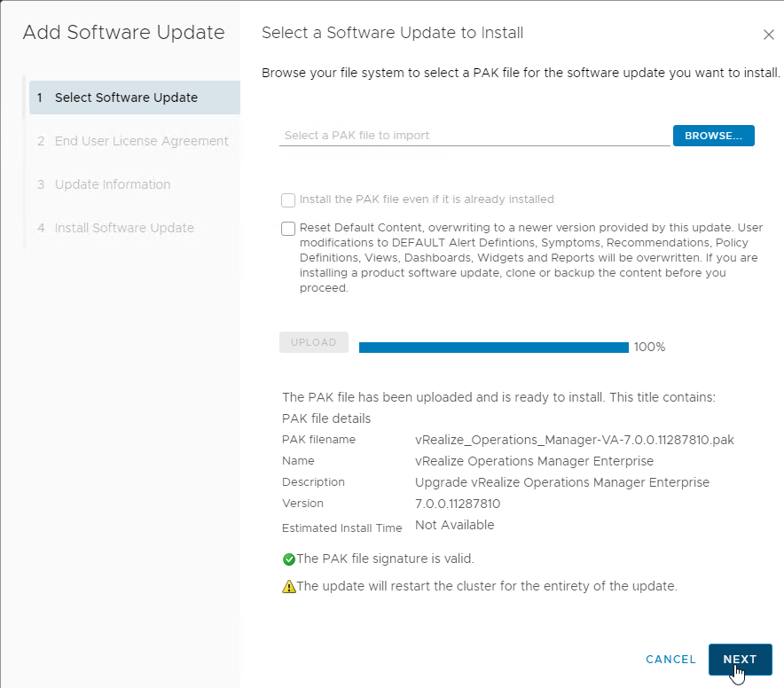The image size is (784, 688).
Task: Click the 'Select a Software Update to Install' title
Action: 393,33
